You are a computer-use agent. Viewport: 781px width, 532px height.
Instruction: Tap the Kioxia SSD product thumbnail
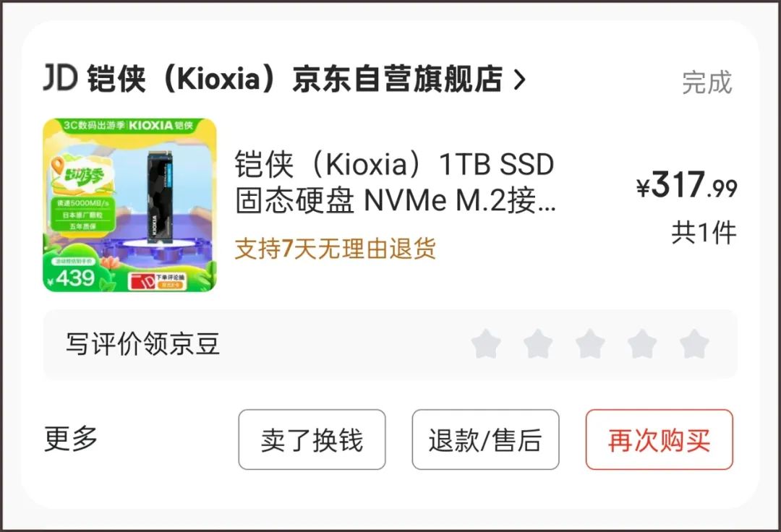tap(130, 205)
